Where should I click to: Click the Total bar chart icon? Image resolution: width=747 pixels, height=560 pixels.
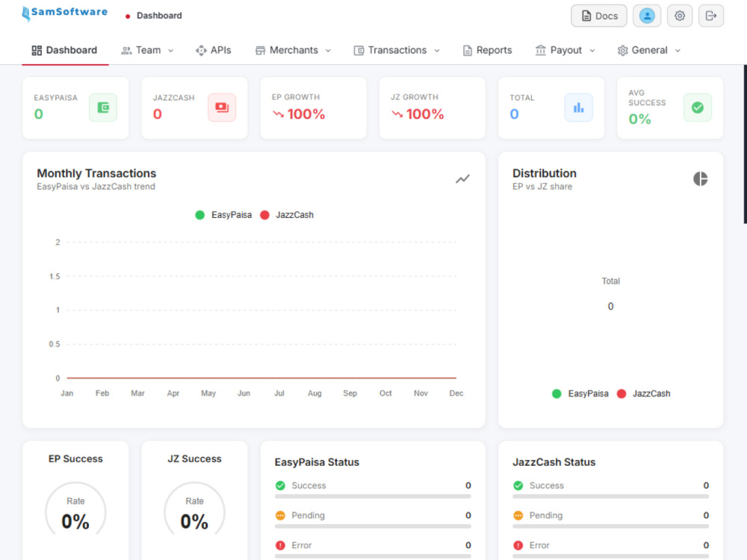click(578, 108)
